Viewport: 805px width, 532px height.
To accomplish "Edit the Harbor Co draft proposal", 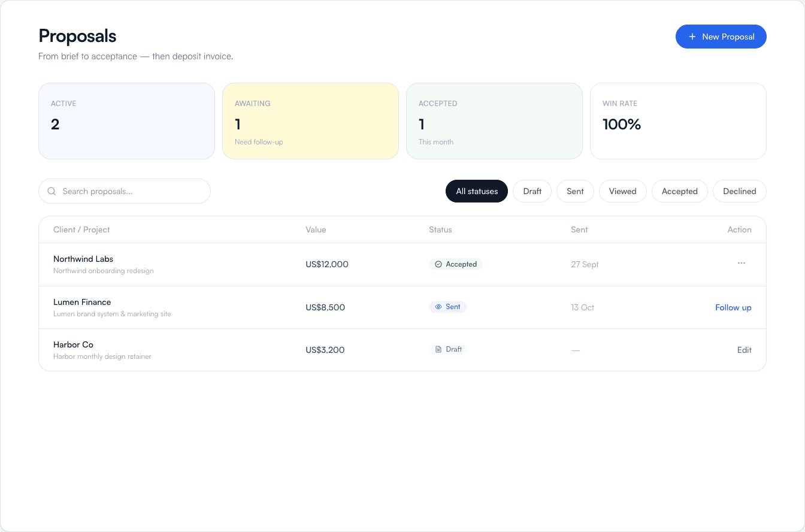I will tap(745, 350).
